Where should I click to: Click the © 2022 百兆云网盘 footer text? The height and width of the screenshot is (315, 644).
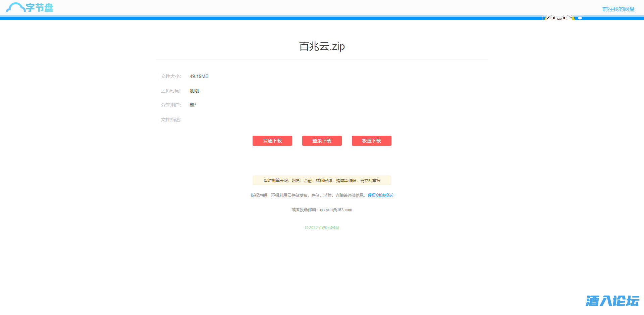pyautogui.click(x=322, y=227)
